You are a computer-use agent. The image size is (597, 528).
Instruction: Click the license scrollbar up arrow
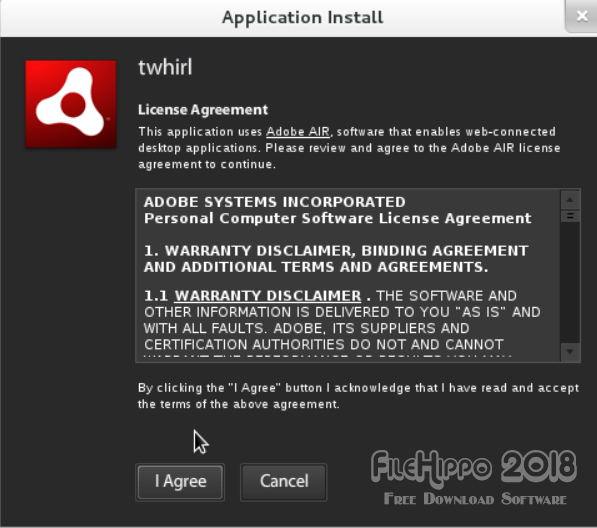(570, 200)
